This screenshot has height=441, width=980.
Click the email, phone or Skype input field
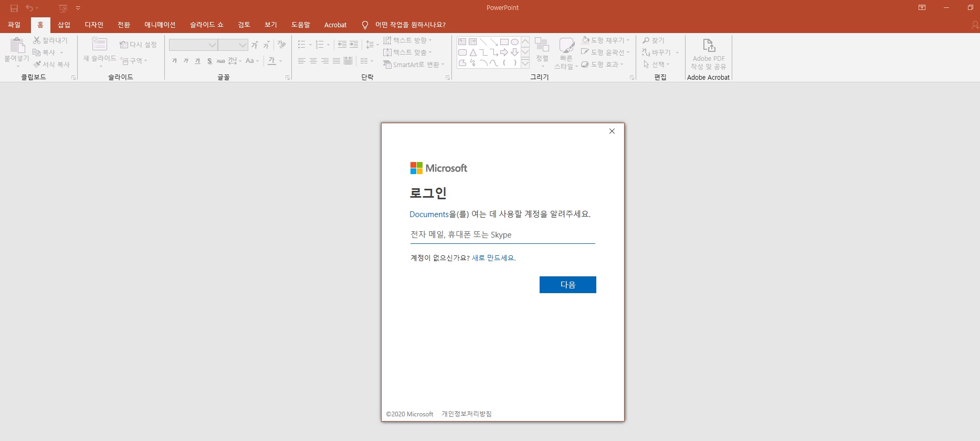pyautogui.click(x=503, y=234)
